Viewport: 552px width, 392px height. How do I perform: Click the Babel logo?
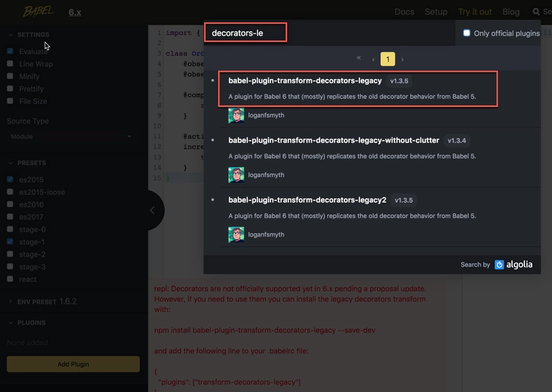pyautogui.click(x=38, y=11)
